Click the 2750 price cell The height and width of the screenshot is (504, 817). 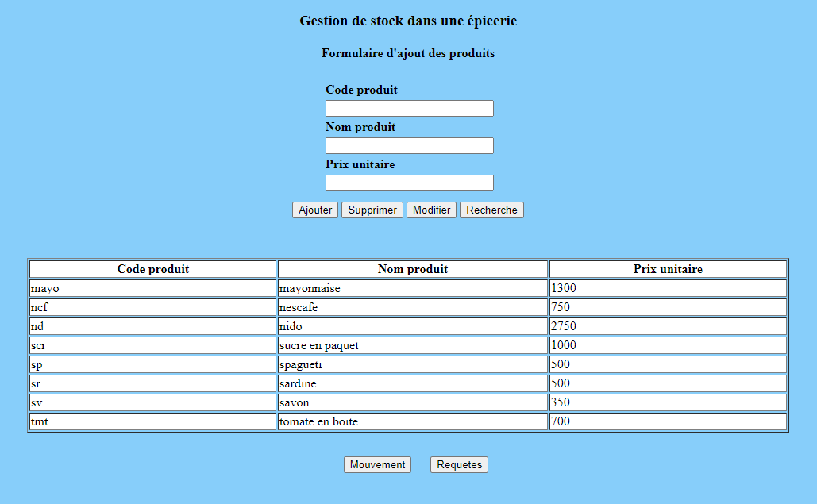click(x=667, y=326)
